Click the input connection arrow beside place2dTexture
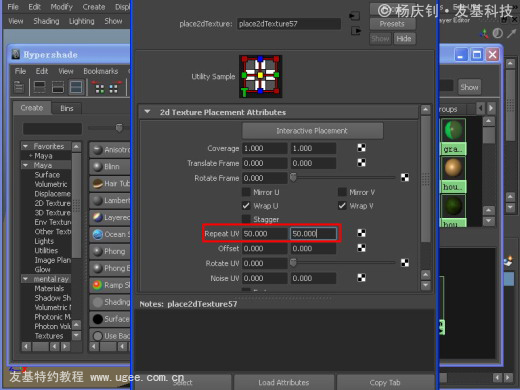 354,16
